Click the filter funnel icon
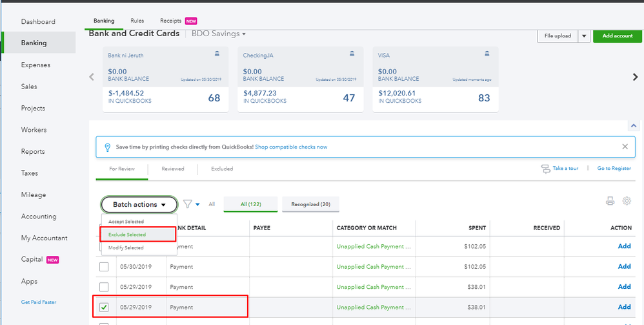The width and height of the screenshot is (644, 325). [188, 204]
